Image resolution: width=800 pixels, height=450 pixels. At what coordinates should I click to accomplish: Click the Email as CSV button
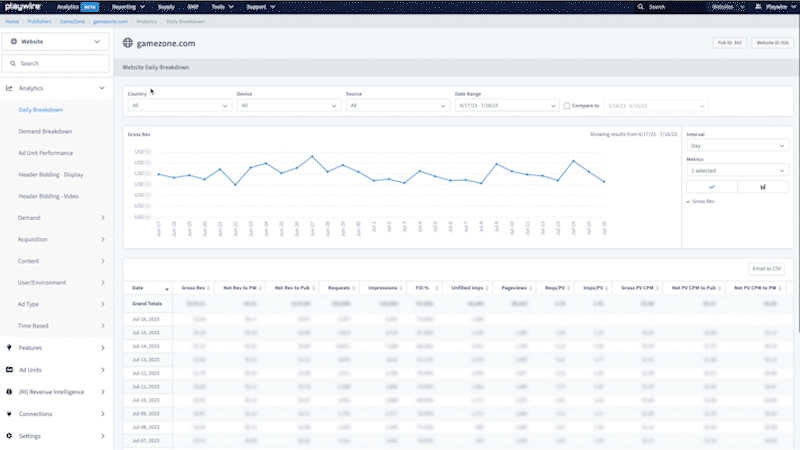[766, 268]
